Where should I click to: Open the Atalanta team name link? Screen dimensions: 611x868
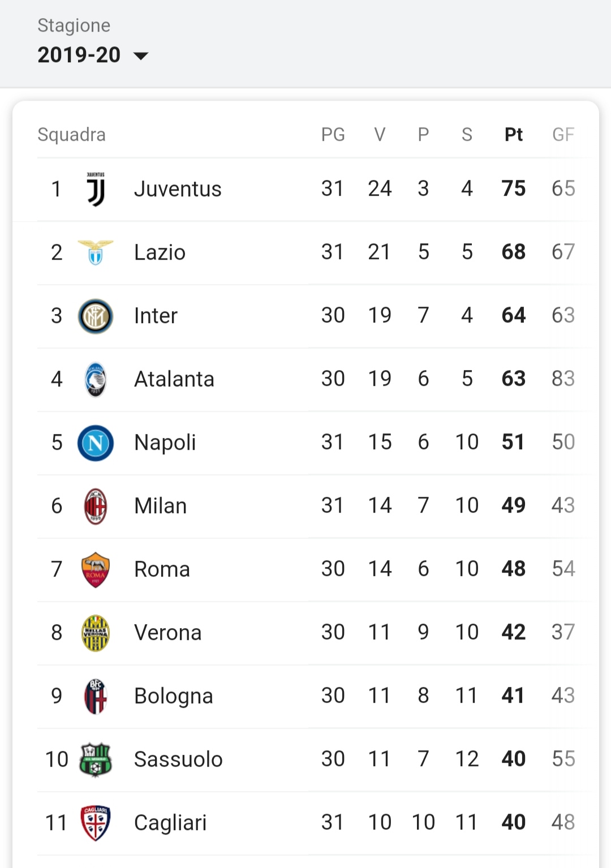click(x=174, y=379)
